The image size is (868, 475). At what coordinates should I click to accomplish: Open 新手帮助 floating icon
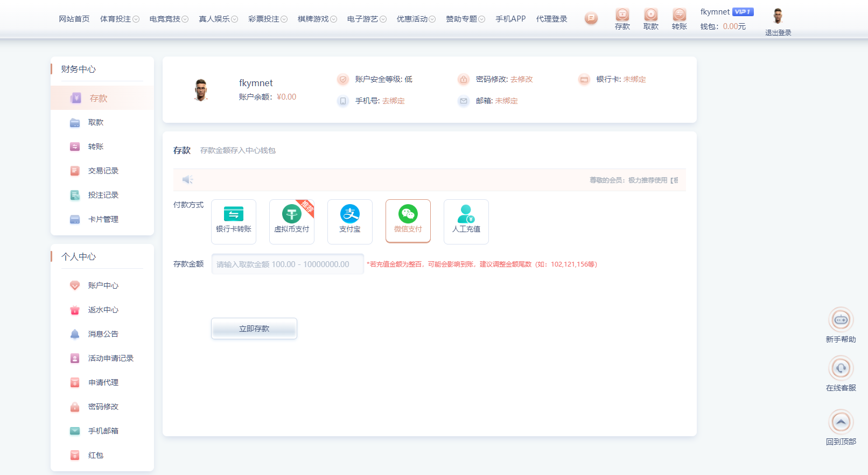(841, 320)
